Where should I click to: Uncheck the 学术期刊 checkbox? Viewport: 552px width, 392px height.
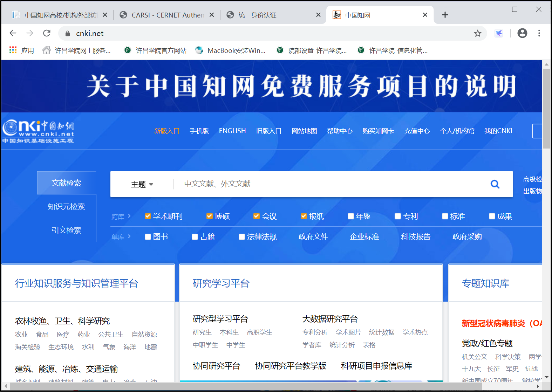tap(148, 216)
